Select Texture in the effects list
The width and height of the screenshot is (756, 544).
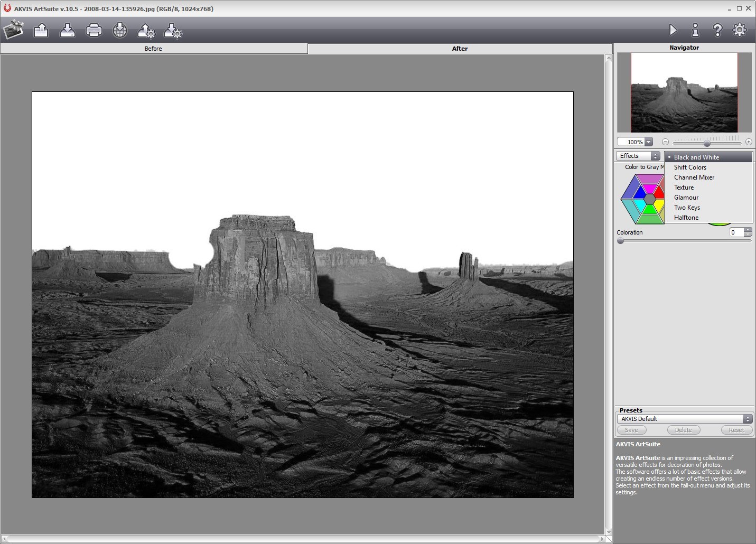tap(708, 187)
